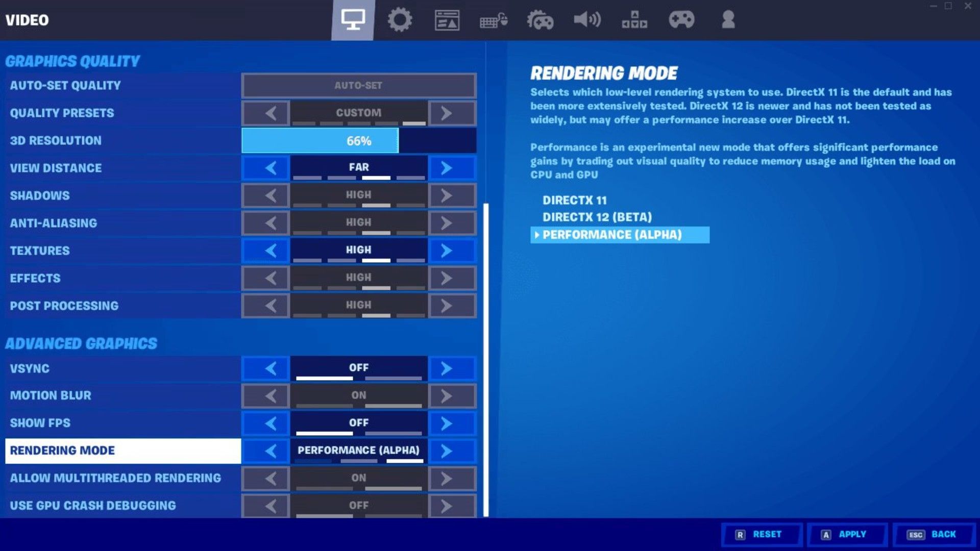Switch to the Video settings tab

[352, 19]
